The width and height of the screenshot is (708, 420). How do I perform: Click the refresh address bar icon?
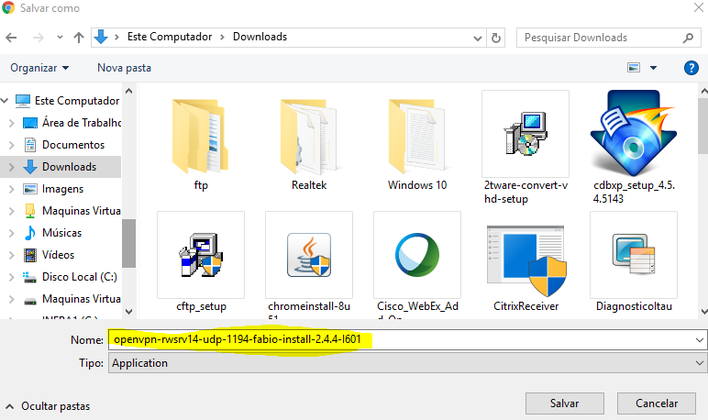[496, 38]
